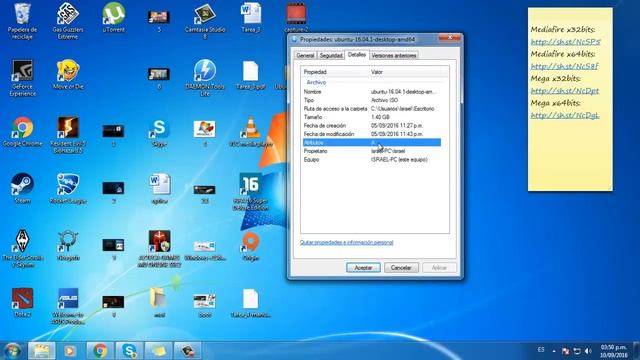Open The Elder Scrolls V Skyrim shortcut
The image size is (640, 360).
(x=22, y=249)
